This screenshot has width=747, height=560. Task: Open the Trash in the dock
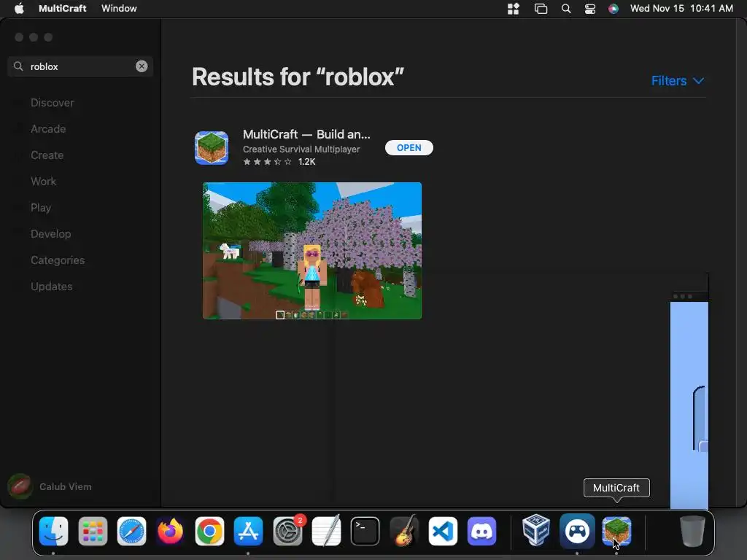tap(692, 531)
